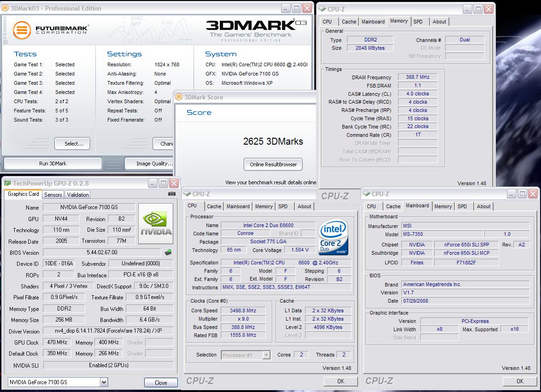Click the Bus Interface value PCI-E x16 @ x8

pyautogui.click(x=141, y=275)
